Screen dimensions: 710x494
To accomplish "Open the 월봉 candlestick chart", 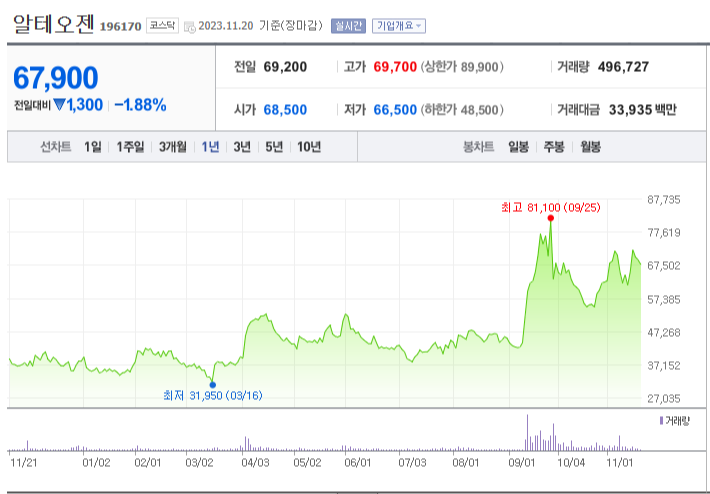I will coord(590,147).
